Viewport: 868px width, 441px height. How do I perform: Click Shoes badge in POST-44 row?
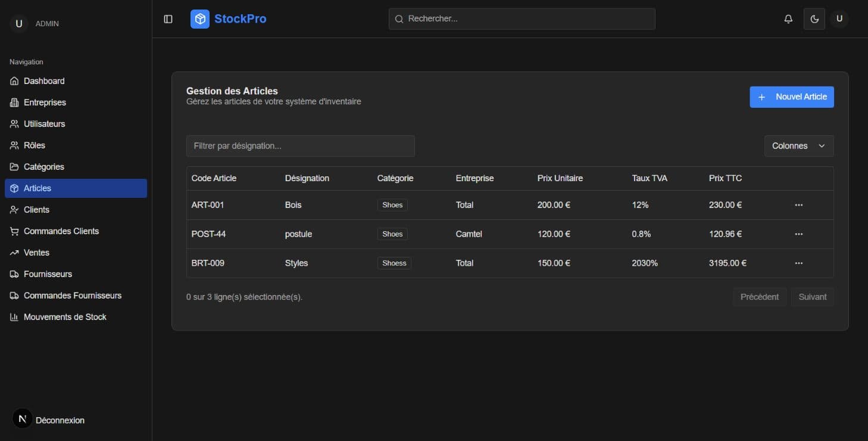[392, 234]
